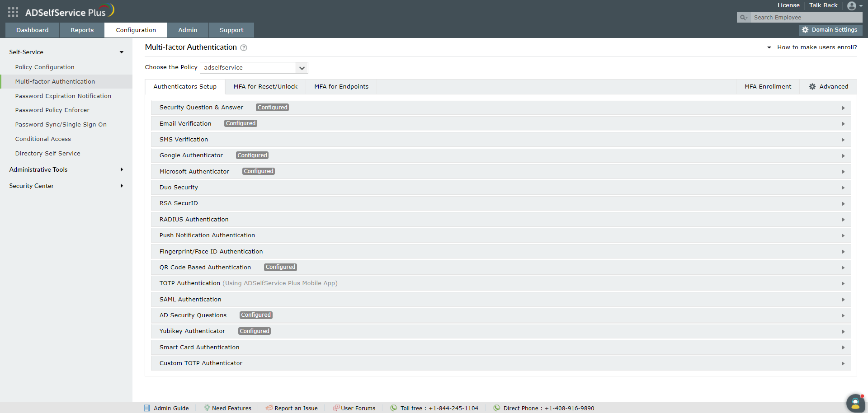Expand the SMS Verification row arrow

[843, 140]
